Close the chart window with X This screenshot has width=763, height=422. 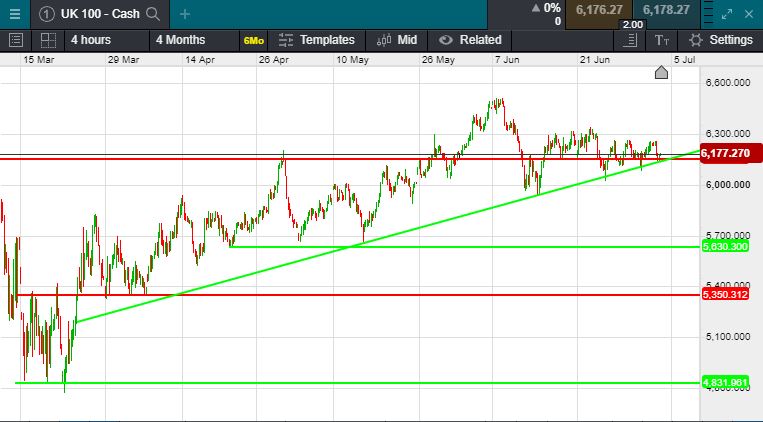749,14
